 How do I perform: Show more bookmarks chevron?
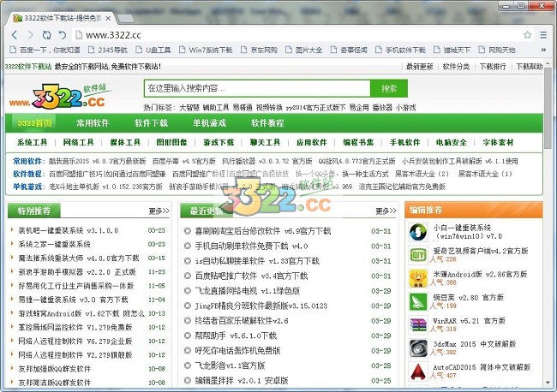[543, 50]
